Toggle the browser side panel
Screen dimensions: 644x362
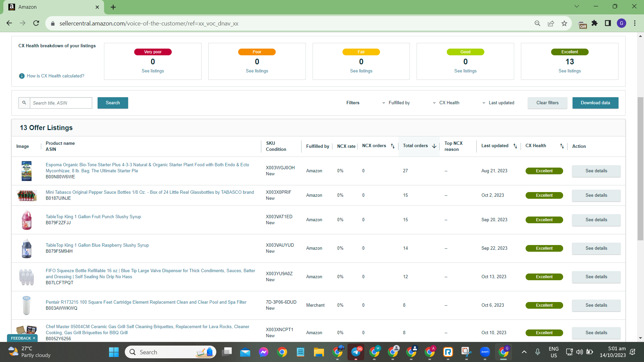coord(608,23)
